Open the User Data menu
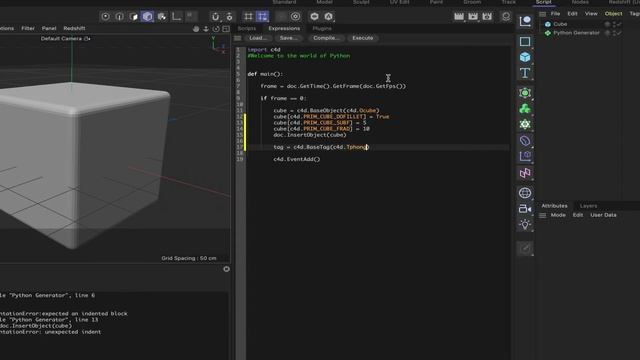The image size is (640, 360). pyautogui.click(x=603, y=215)
